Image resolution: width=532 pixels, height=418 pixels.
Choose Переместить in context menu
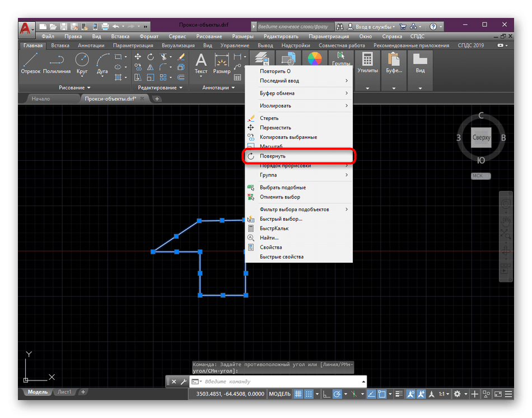pyautogui.click(x=298, y=128)
